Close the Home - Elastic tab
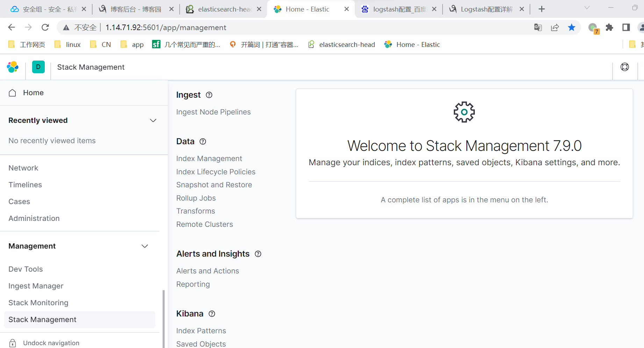Image resolution: width=644 pixels, height=348 pixels. pyautogui.click(x=346, y=9)
